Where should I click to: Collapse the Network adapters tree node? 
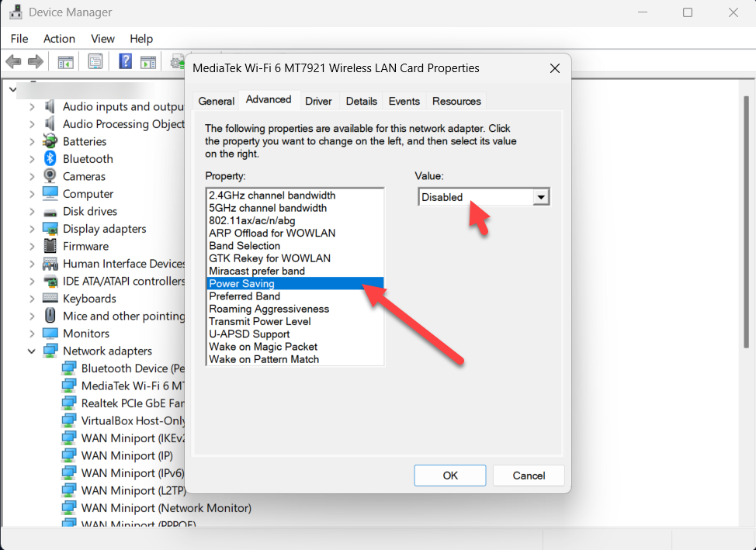click(x=32, y=351)
